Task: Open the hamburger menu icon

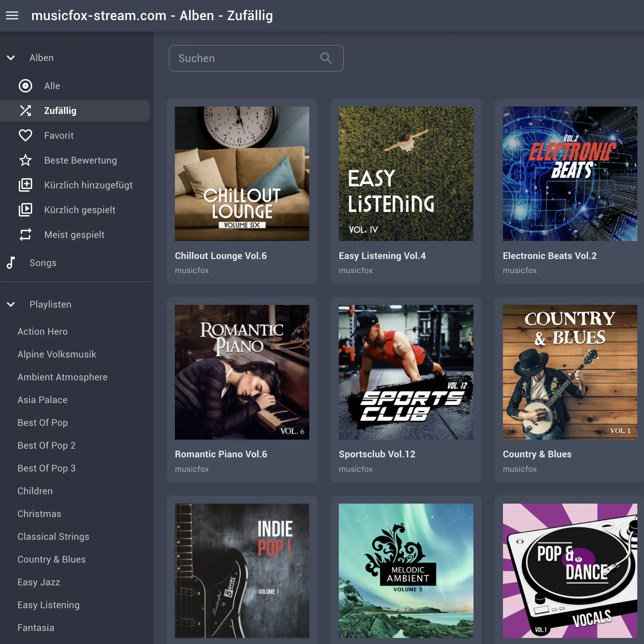Action: [12, 15]
